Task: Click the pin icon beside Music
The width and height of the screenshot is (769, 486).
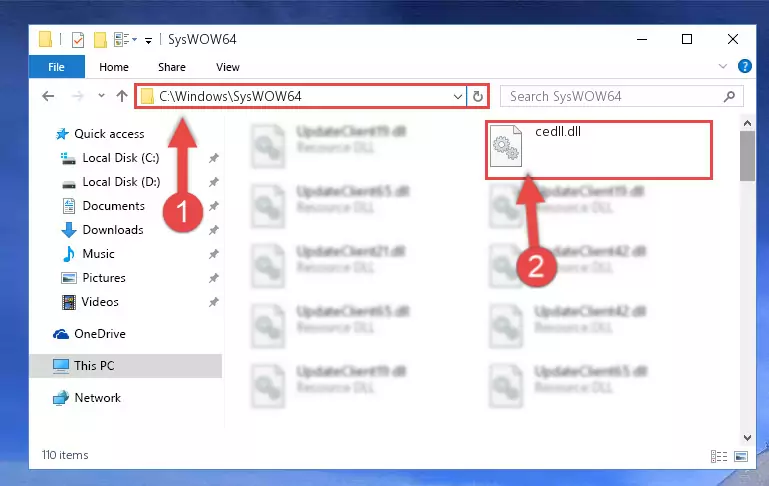Action: pos(213,254)
